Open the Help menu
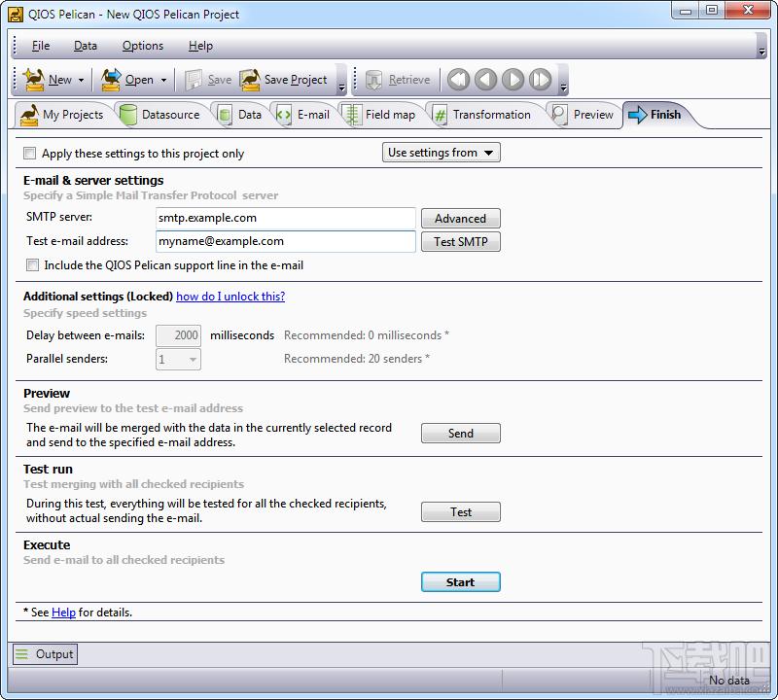The image size is (778, 700). point(200,46)
